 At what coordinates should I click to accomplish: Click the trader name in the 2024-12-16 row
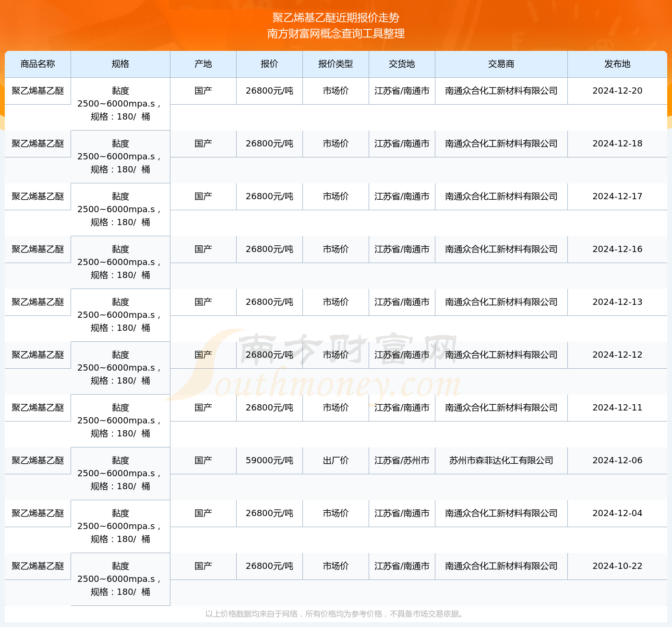[x=501, y=249]
